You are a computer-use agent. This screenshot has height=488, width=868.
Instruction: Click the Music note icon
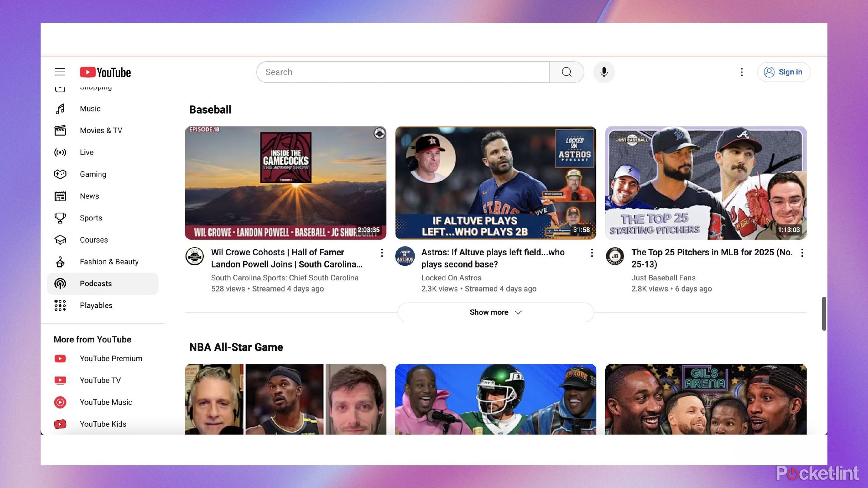(60, 109)
